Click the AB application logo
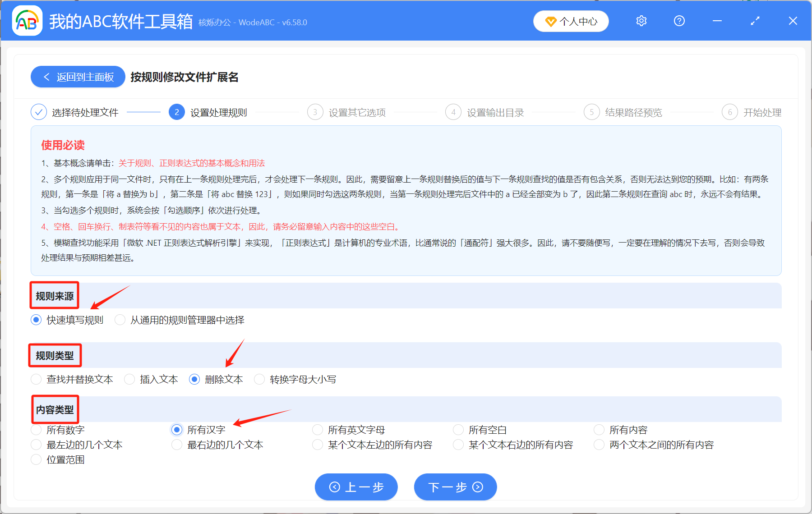This screenshot has width=812, height=514. [27, 20]
